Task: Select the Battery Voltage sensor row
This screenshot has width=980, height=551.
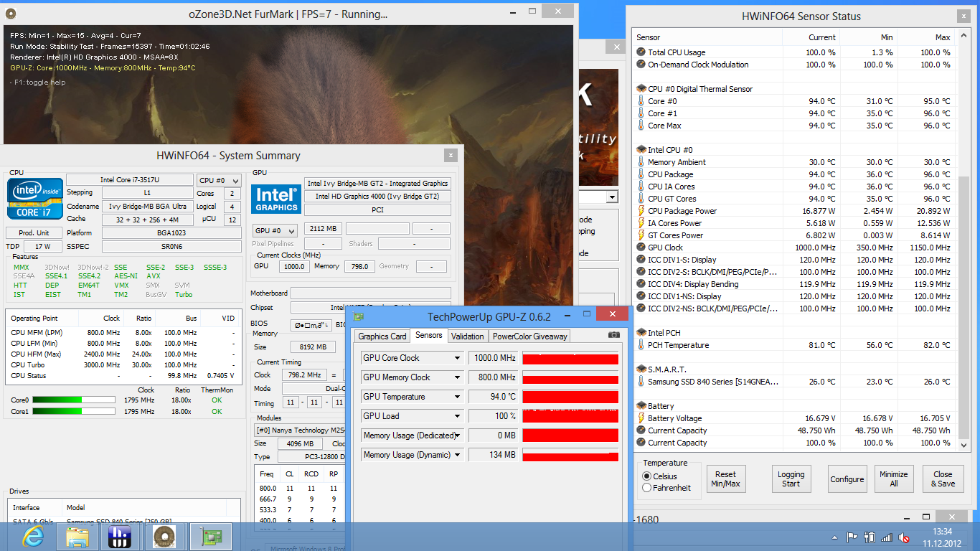Action: click(794, 418)
